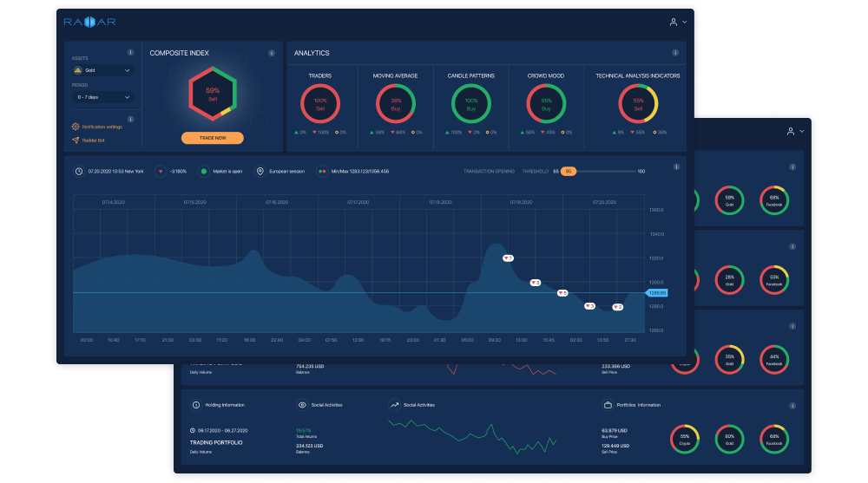Expand the 0 - 7 days period dropdown
This screenshot has width=868, height=483.
point(102,97)
